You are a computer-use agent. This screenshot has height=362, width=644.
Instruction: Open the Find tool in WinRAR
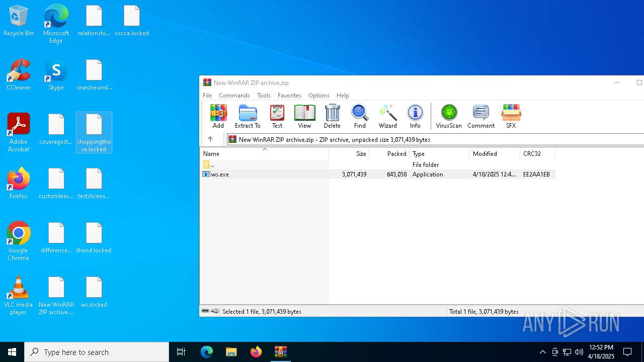coord(360,117)
